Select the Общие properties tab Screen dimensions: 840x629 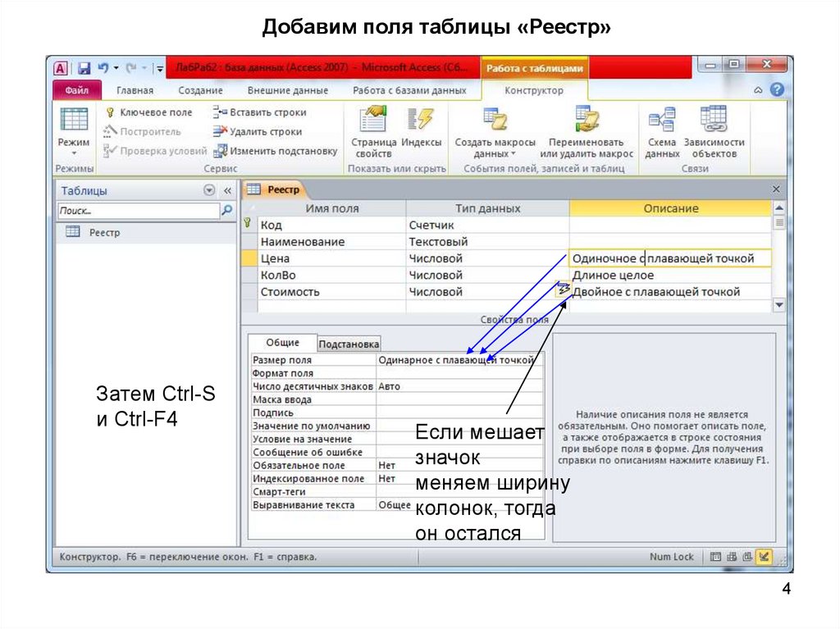coord(282,342)
